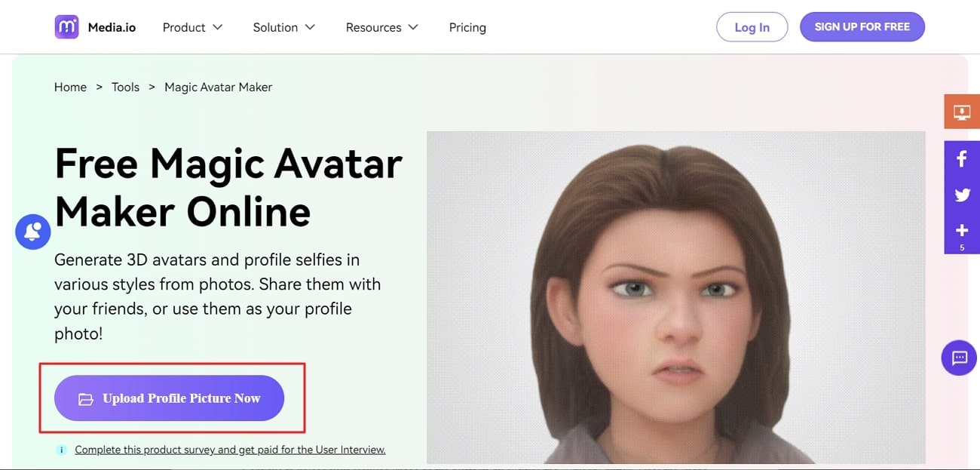Expand the Product dropdown menu
The height and width of the screenshot is (470, 980).
coord(192,27)
